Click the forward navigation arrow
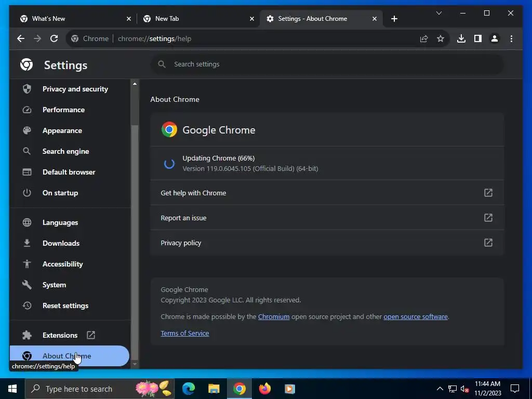532x399 pixels. (x=37, y=38)
